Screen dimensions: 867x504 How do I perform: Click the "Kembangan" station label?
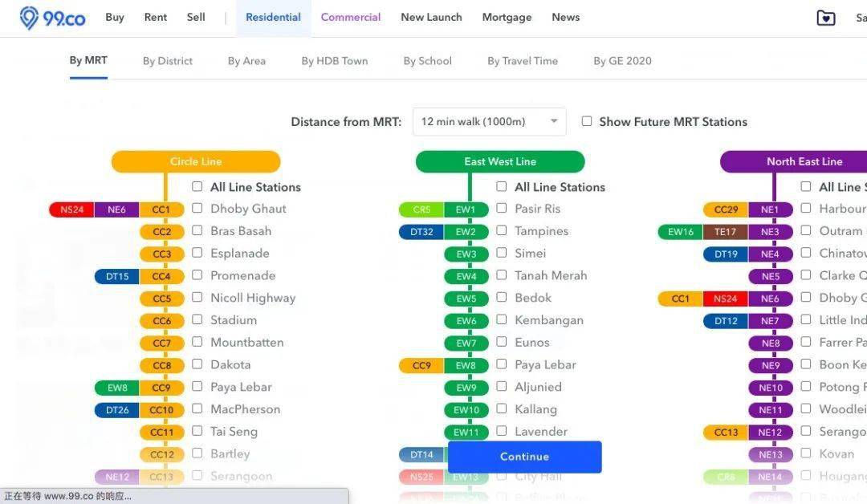click(549, 320)
